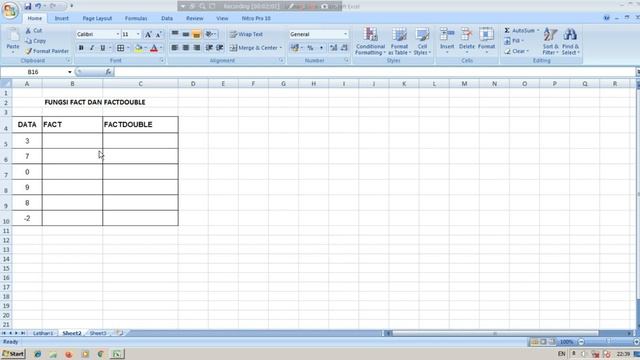Switch to the Formulas tab
The height and width of the screenshot is (360, 640).
click(136, 18)
